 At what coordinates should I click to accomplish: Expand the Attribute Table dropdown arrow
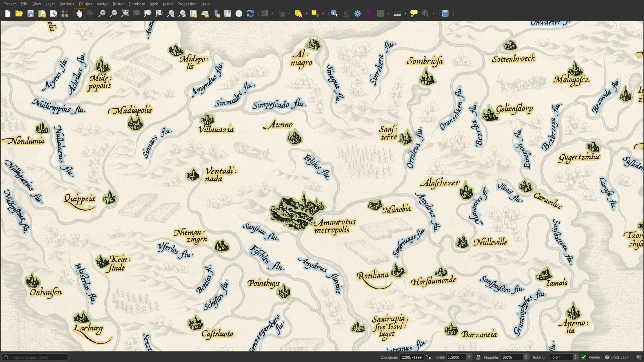click(388, 14)
